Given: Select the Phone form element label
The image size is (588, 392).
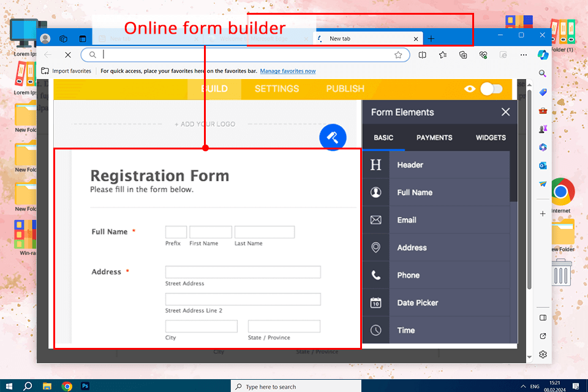Looking at the screenshot, I should click(408, 275).
